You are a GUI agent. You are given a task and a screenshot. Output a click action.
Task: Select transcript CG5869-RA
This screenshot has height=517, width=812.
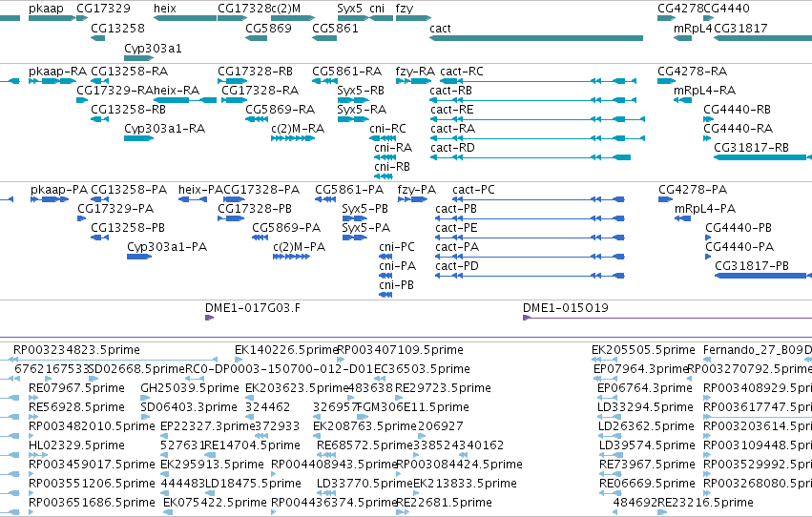click(281, 110)
